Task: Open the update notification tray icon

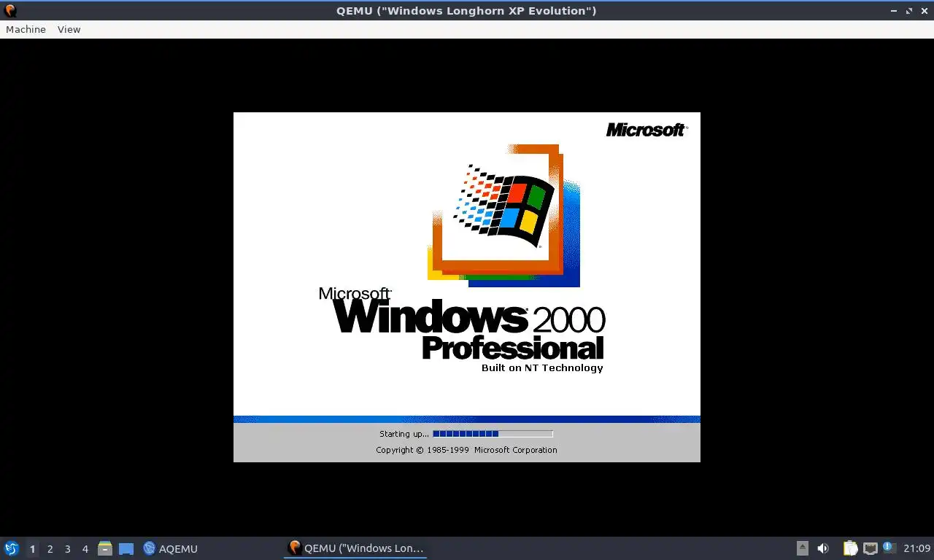Action: point(888,547)
